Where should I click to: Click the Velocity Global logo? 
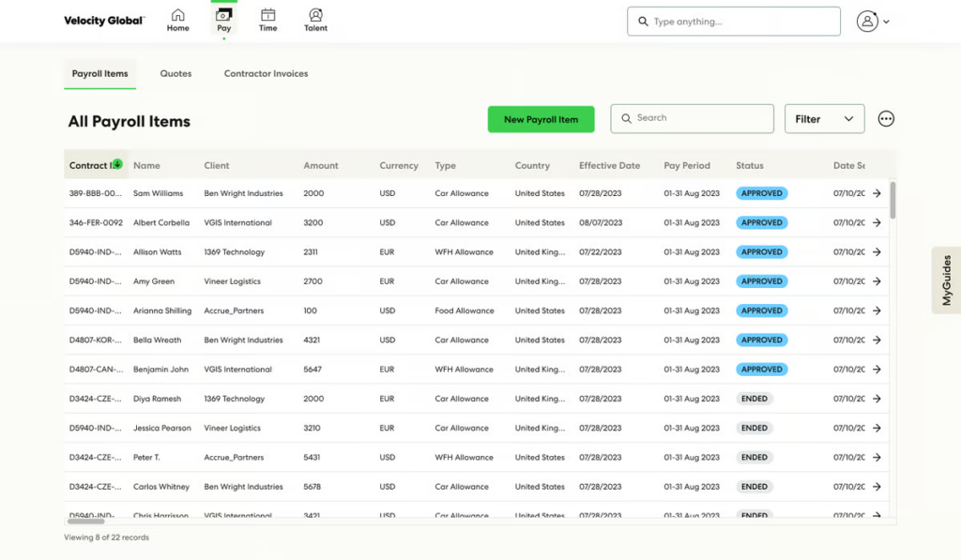(104, 21)
